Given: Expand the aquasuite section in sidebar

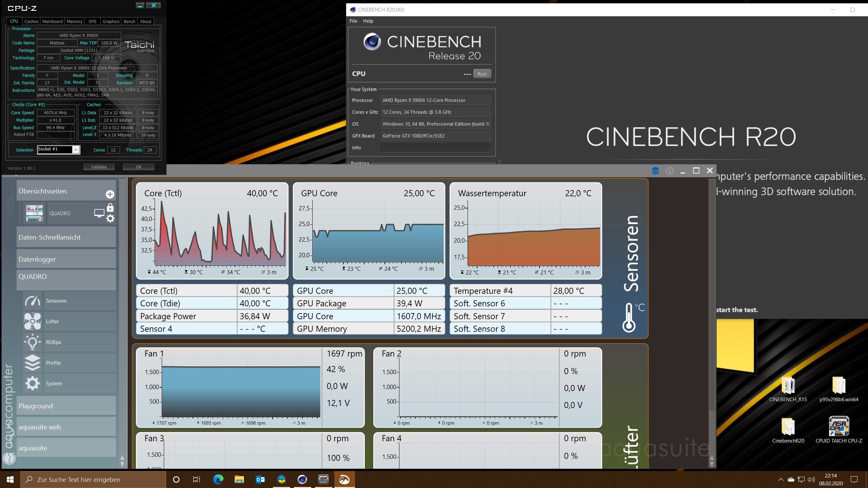Looking at the screenshot, I should tap(66, 448).
